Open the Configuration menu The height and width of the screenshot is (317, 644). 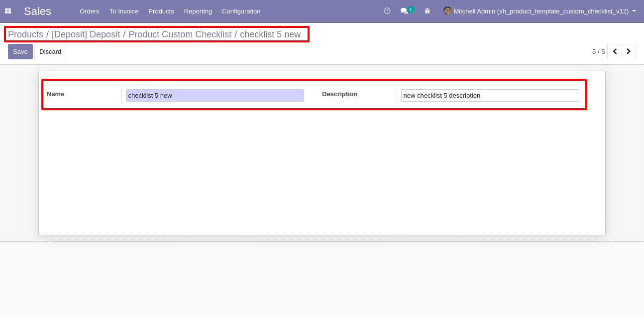[x=241, y=11]
